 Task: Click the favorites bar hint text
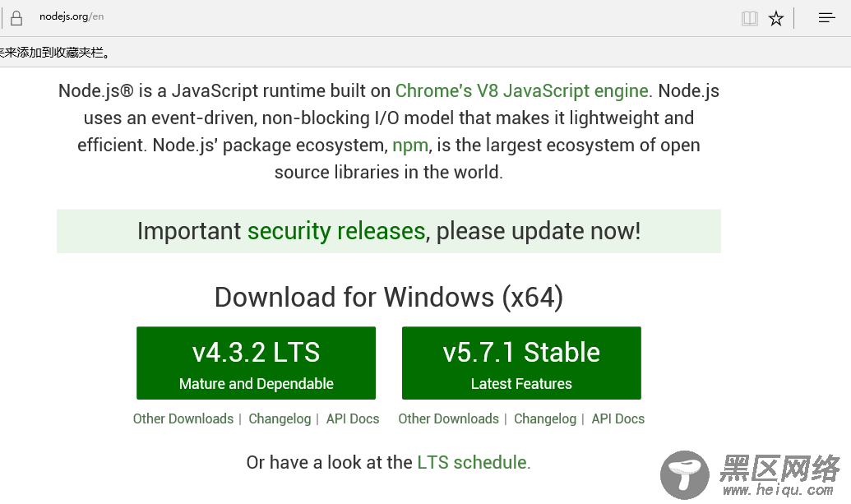click(54, 53)
